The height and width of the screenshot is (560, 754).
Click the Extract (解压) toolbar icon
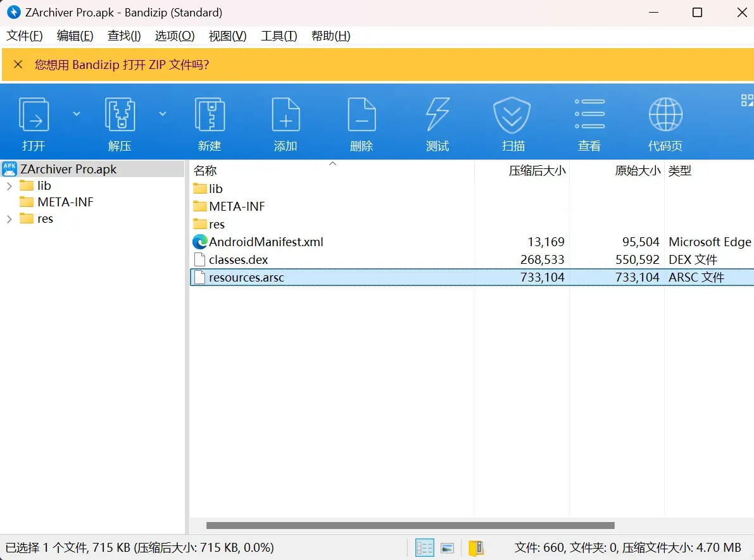tap(120, 115)
